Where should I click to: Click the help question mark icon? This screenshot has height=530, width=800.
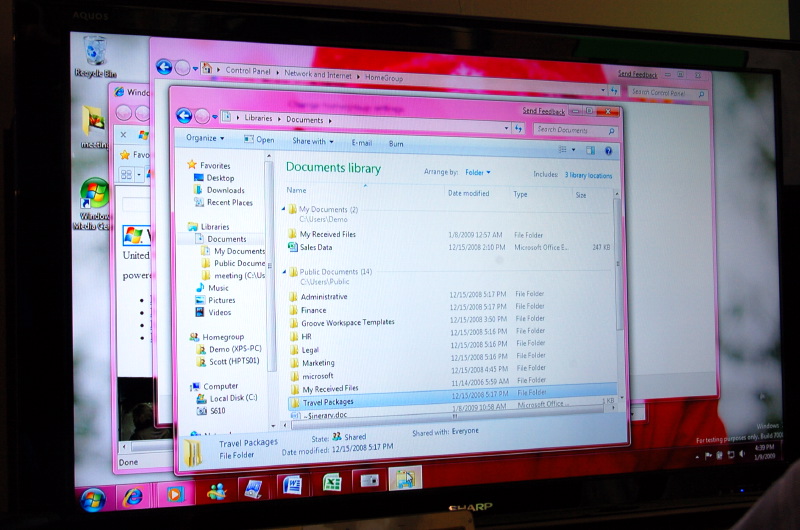point(608,150)
